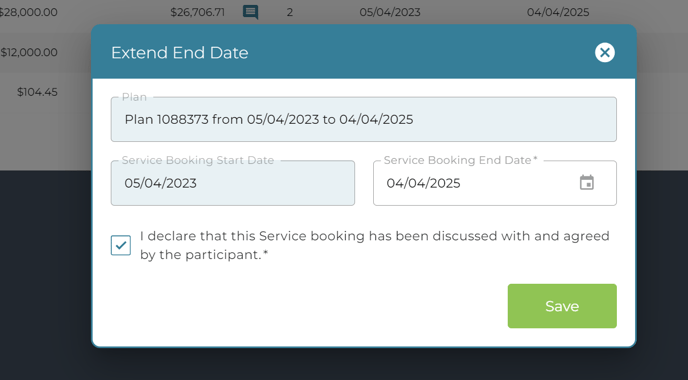Click the count 2 in the table row

pyautogui.click(x=290, y=12)
